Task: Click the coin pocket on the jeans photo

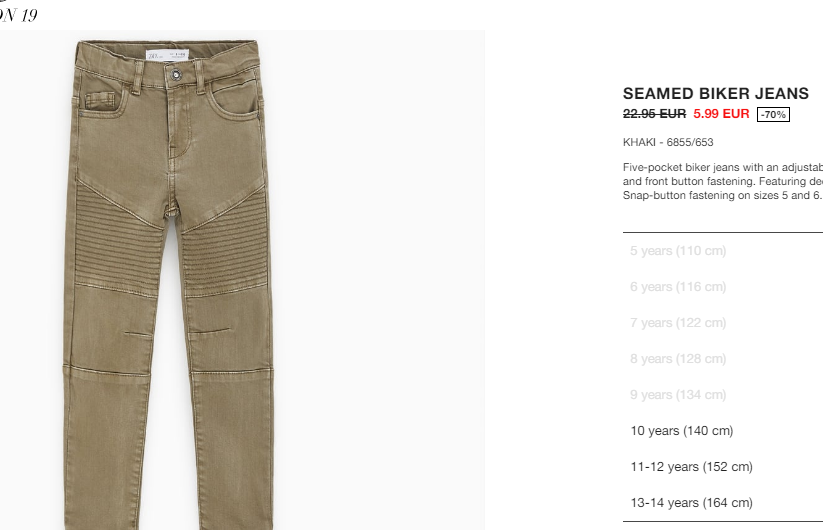Action: (x=100, y=100)
